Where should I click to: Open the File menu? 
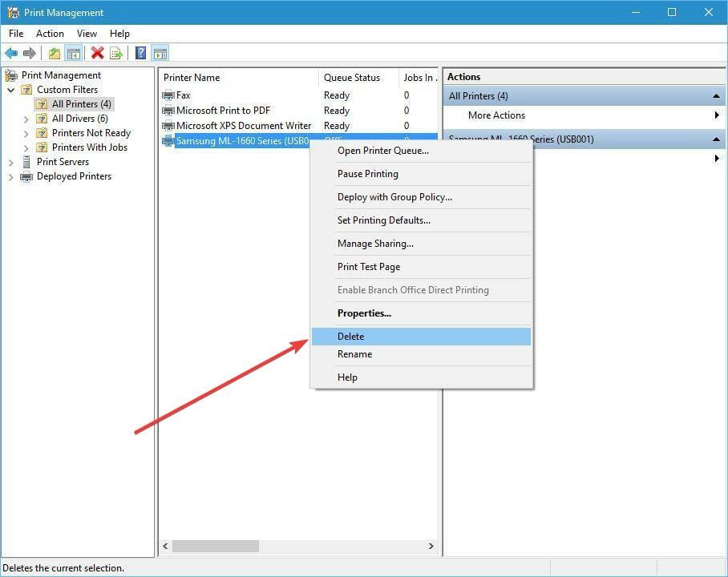[16, 34]
